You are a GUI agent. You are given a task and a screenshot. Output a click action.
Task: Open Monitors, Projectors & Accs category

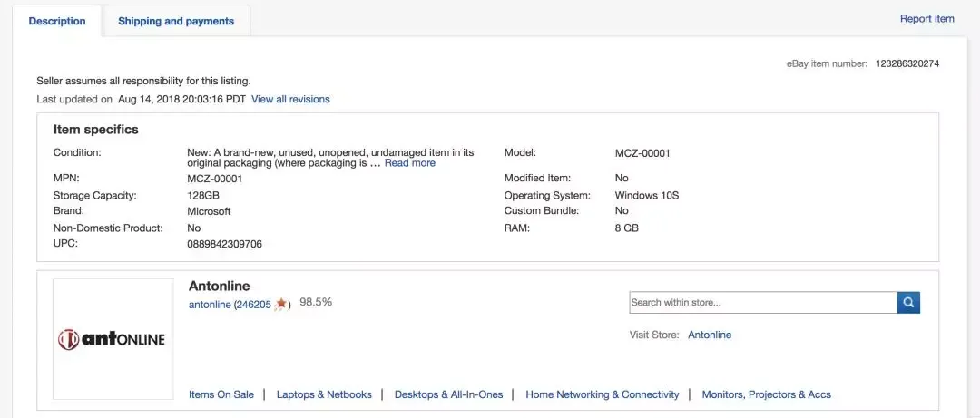[x=766, y=394]
